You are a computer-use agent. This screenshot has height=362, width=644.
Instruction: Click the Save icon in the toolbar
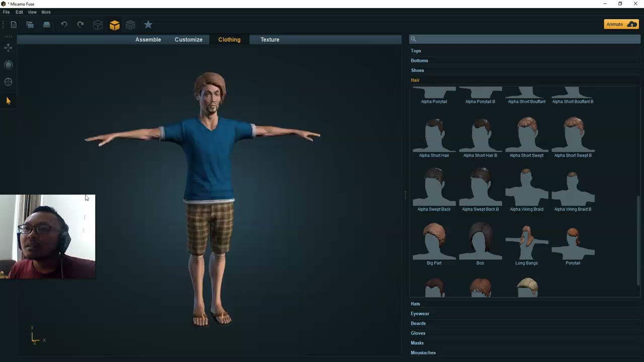click(47, 25)
